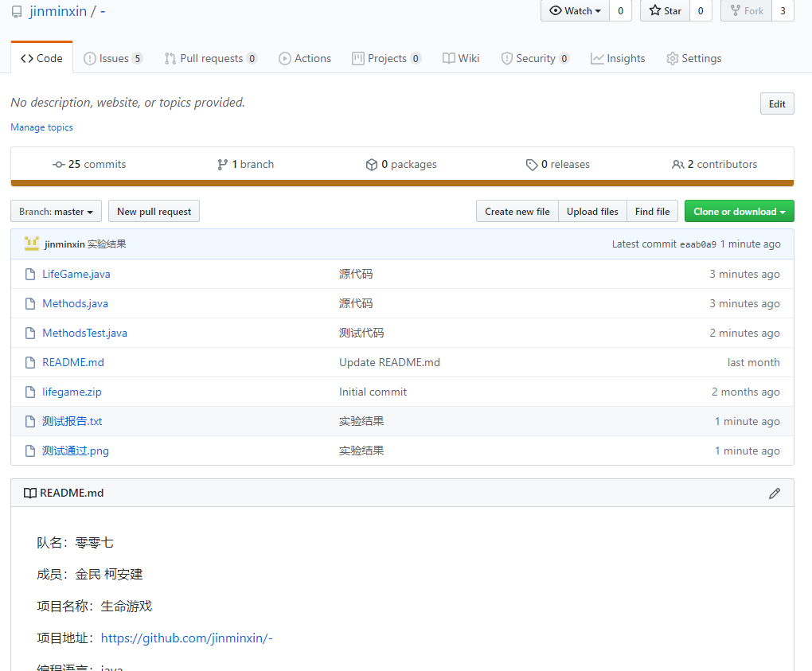Image resolution: width=812 pixels, height=671 pixels.
Task: Click the repository icon beside jinminxin
Action: [x=17, y=11]
